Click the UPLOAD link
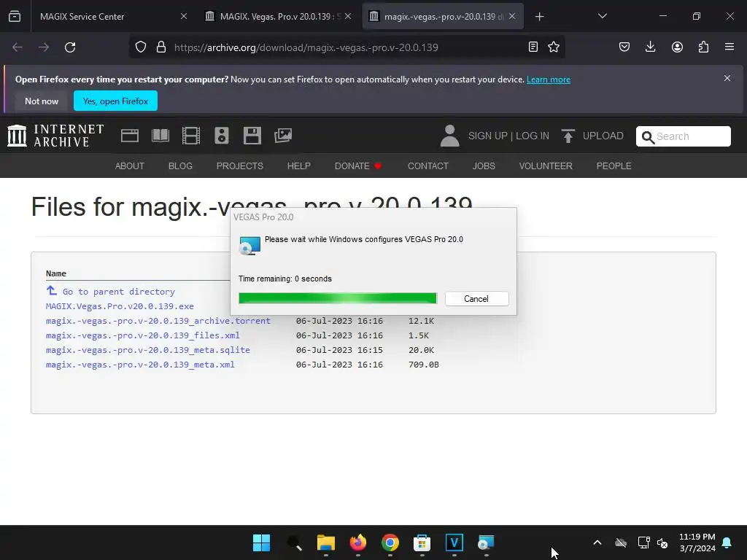 (592, 136)
